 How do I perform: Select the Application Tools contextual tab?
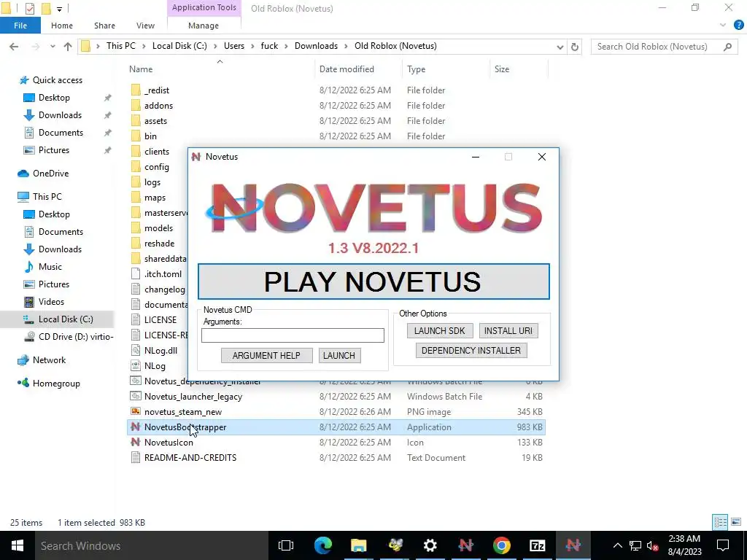(204, 7)
